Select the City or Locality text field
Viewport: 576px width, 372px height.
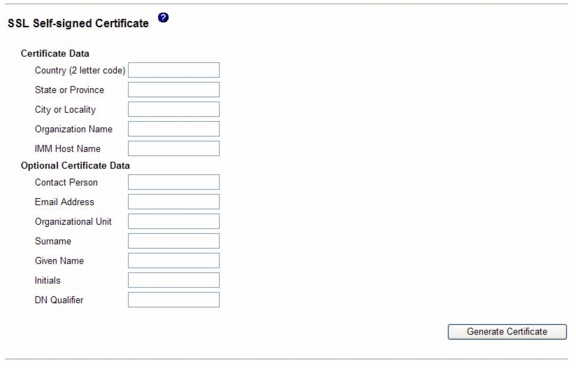pyautogui.click(x=174, y=109)
